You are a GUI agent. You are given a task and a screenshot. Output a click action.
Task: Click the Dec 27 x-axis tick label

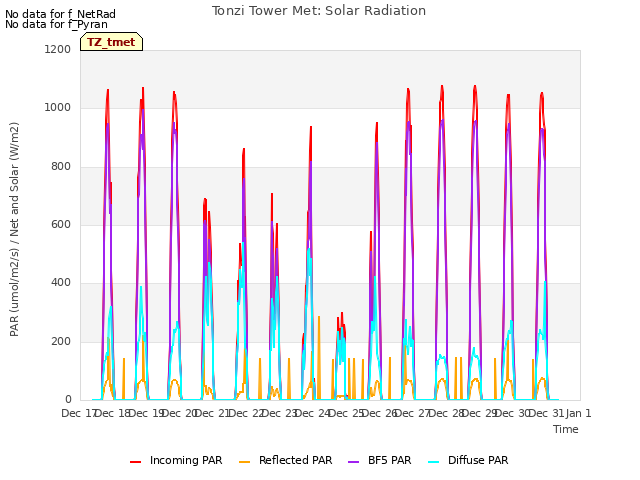(414, 413)
